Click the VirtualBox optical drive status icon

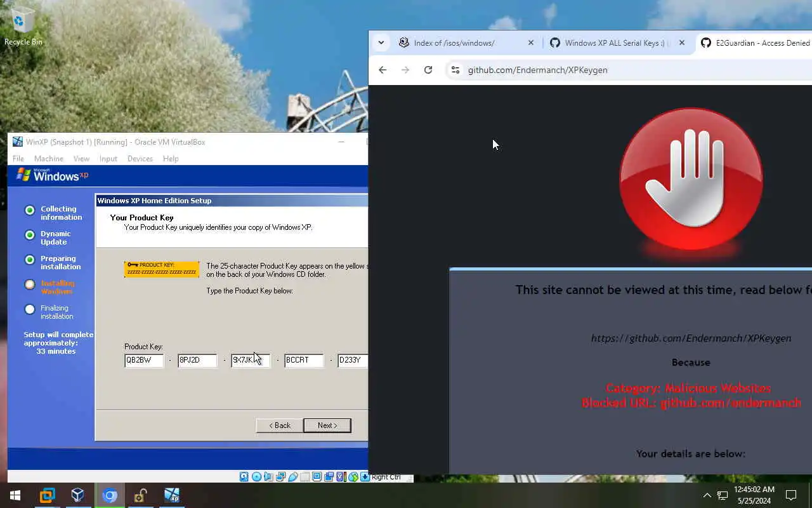256,477
